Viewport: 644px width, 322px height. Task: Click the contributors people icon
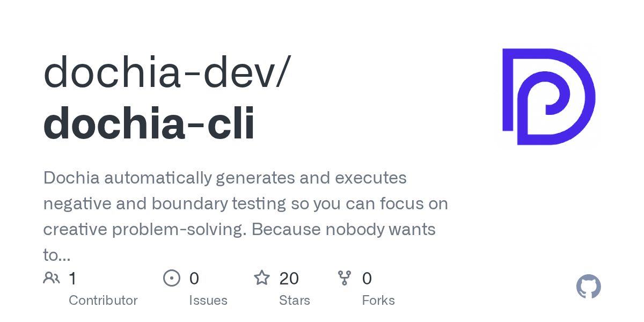(x=52, y=278)
